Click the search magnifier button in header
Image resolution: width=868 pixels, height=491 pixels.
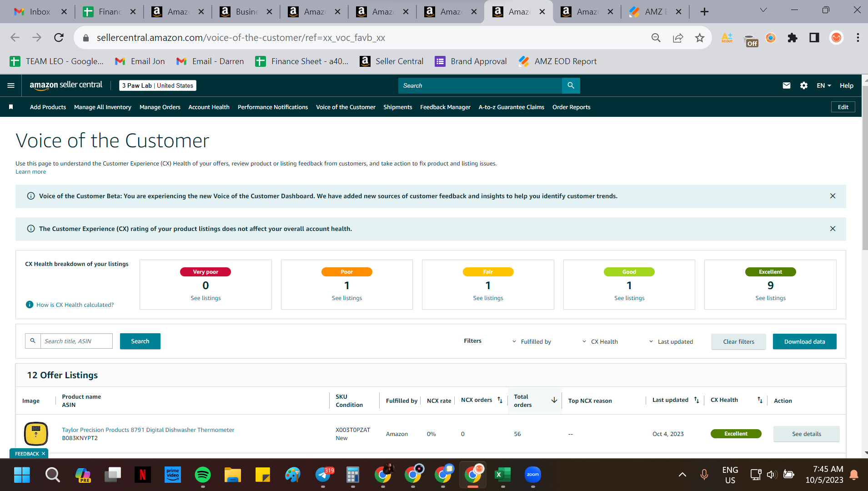click(571, 85)
